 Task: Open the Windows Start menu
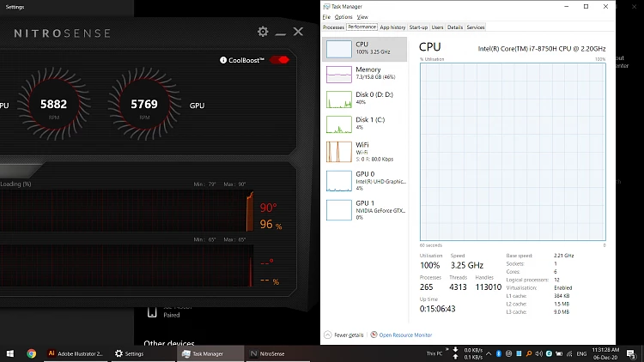click(x=10, y=353)
